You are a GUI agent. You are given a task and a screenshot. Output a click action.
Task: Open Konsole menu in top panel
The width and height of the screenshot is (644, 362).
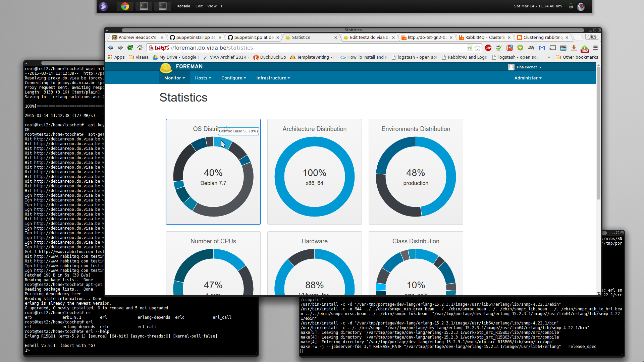[183, 6]
